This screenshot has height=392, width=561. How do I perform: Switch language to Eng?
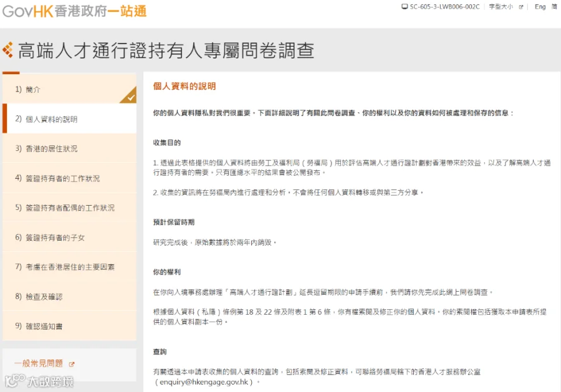point(540,6)
